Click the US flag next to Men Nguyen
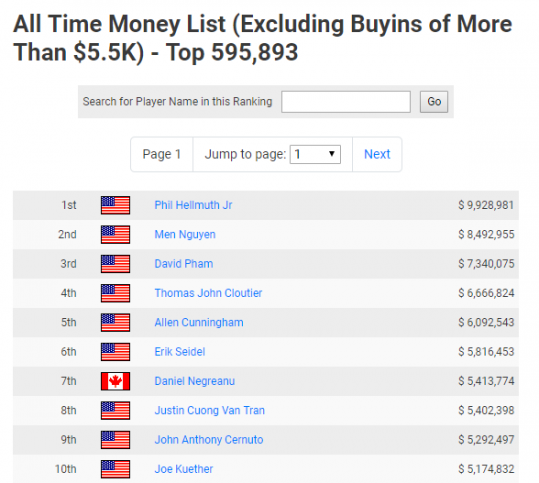 (116, 234)
